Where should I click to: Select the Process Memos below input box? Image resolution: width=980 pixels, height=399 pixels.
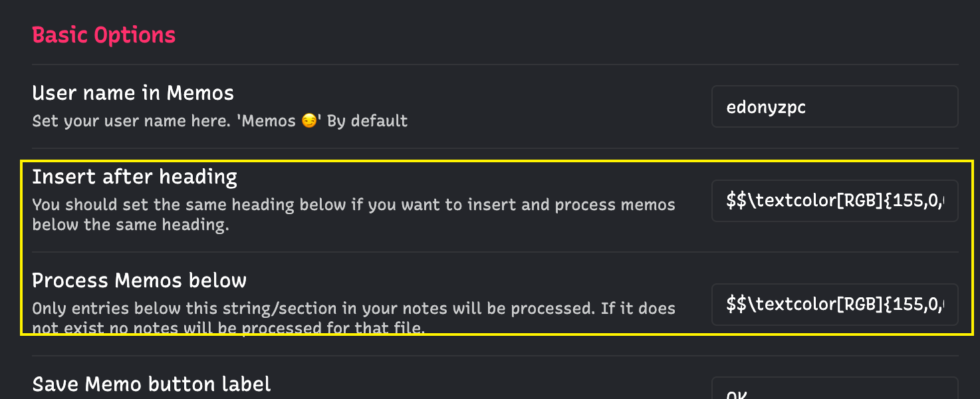coord(834,305)
